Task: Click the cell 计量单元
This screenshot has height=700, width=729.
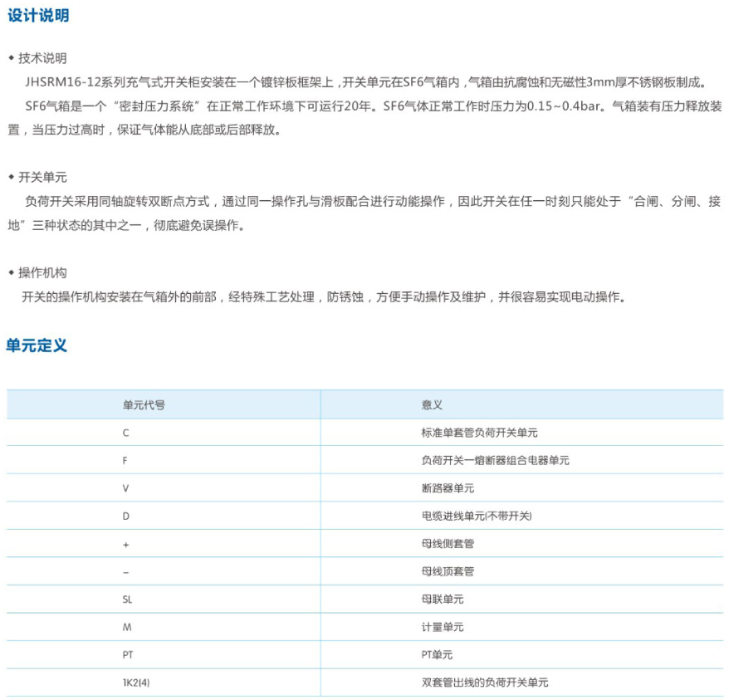Action: click(x=443, y=627)
